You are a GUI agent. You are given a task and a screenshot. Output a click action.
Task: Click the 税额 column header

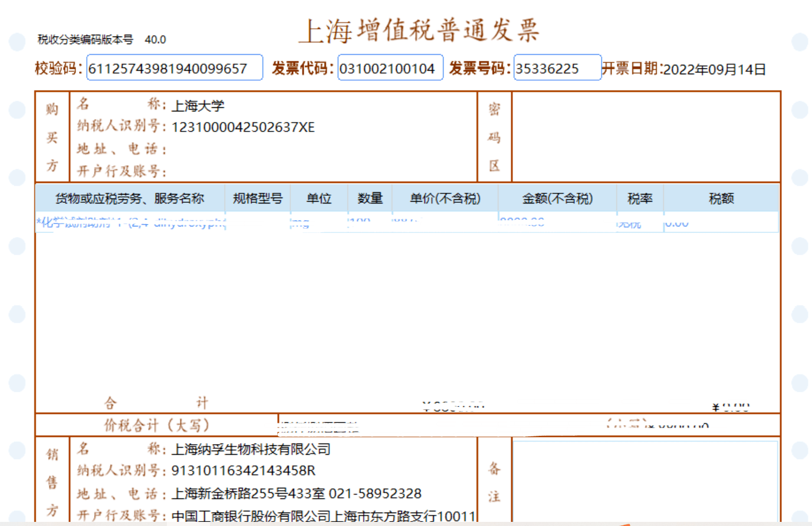tap(721, 199)
